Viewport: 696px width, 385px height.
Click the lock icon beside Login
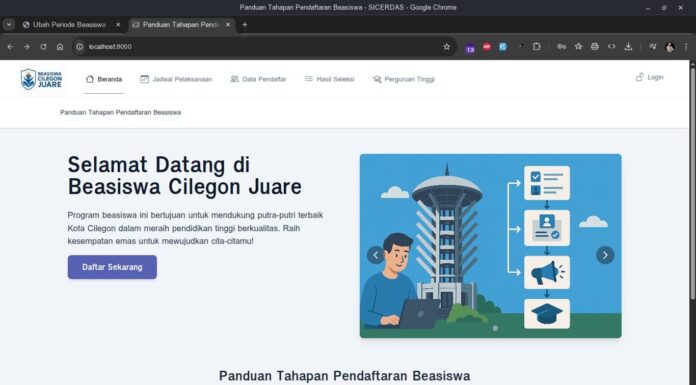(639, 77)
